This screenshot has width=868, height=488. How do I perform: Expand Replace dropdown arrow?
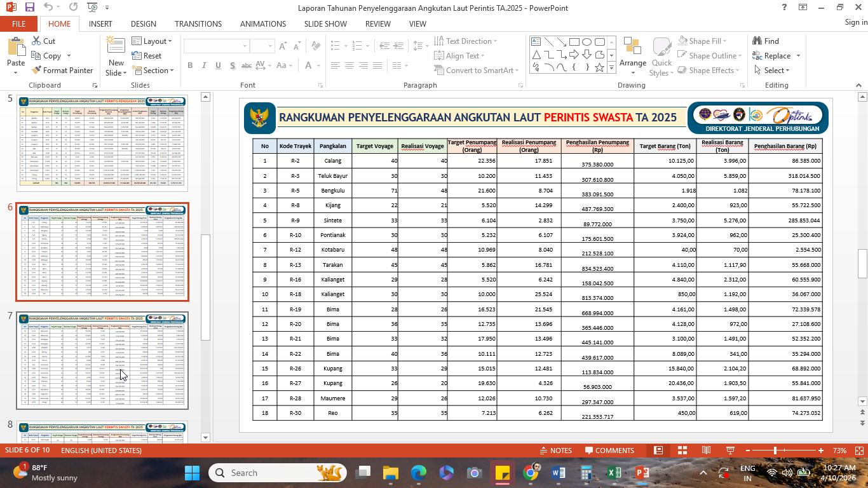[x=798, y=55]
